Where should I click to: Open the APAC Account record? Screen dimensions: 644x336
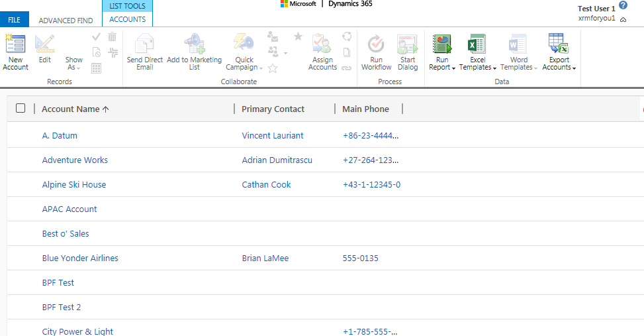coord(69,209)
